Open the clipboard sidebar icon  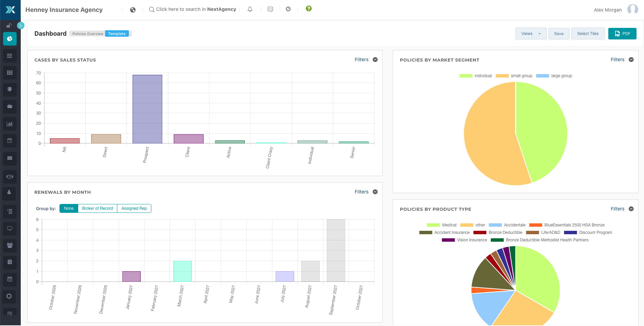point(10,262)
